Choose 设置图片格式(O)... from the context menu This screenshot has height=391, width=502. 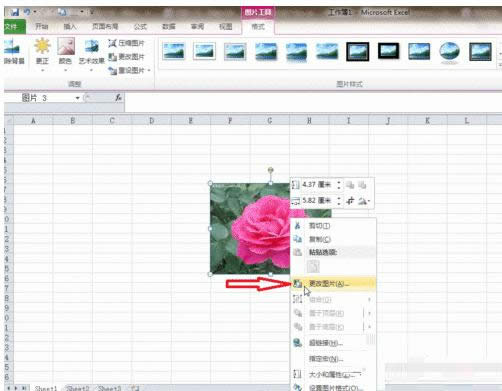[333, 387]
